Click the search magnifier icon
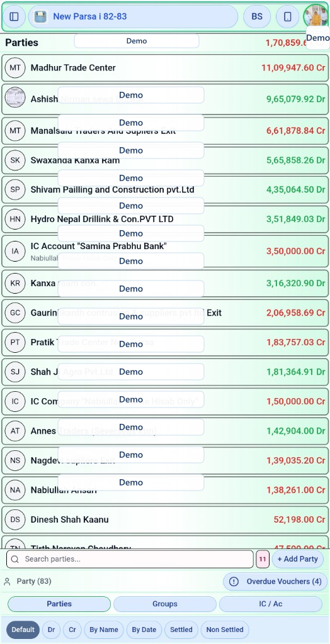The width and height of the screenshot is (330, 644). coord(15,559)
